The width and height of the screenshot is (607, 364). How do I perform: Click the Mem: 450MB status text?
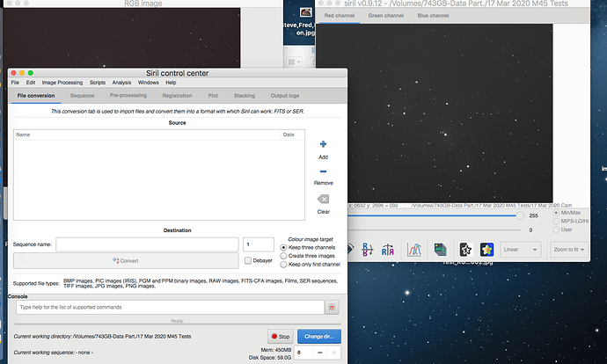[275, 350]
